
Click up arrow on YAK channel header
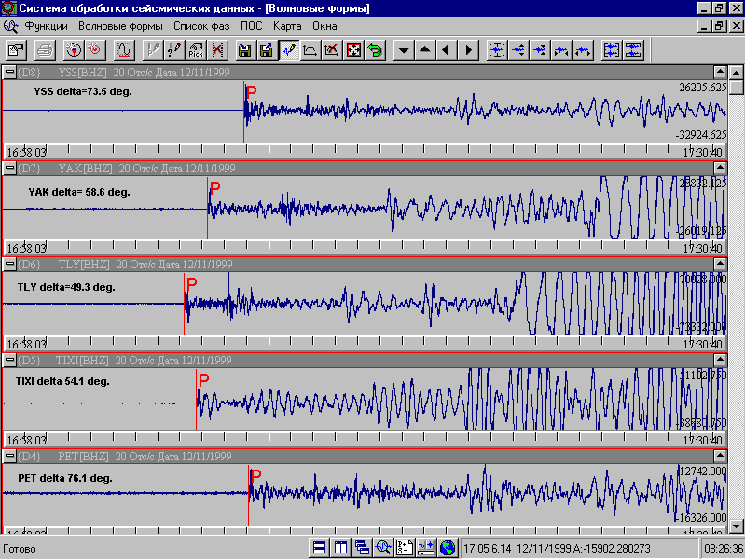coord(719,168)
